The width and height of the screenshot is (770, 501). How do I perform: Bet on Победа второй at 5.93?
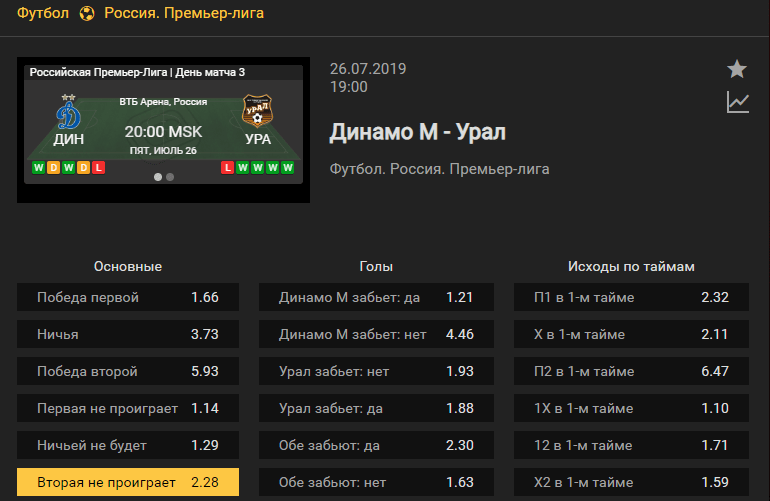[128, 371]
